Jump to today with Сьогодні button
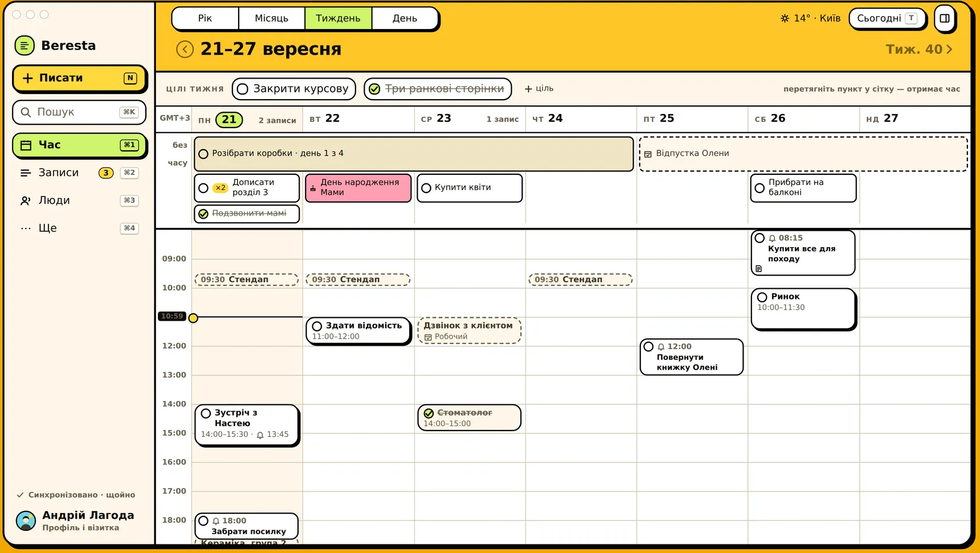This screenshot has height=553, width=980. tap(888, 18)
